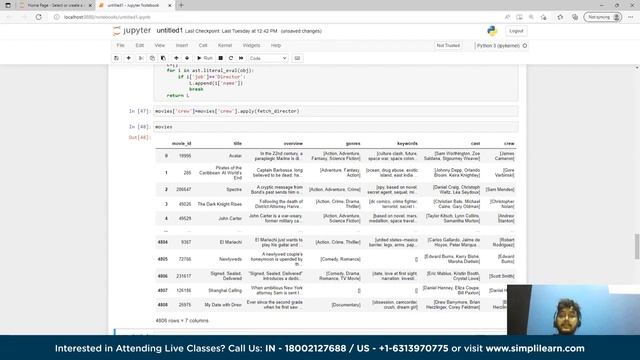Screen dimensions: 640x360
Task: Interrupt the kernel stop icon
Action: (x=220, y=58)
